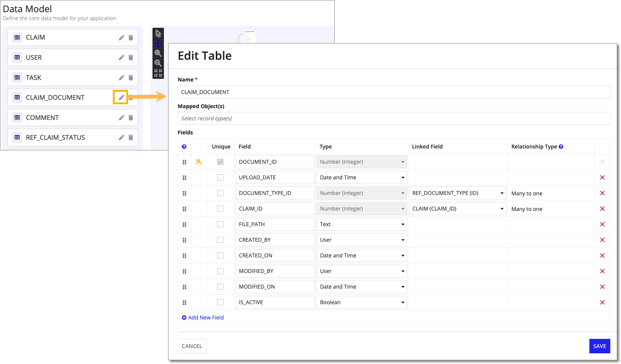This screenshot has height=364, width=621.
Task: Remove the CLAIM_ID field with red X
Action: (x=602, y=209)
